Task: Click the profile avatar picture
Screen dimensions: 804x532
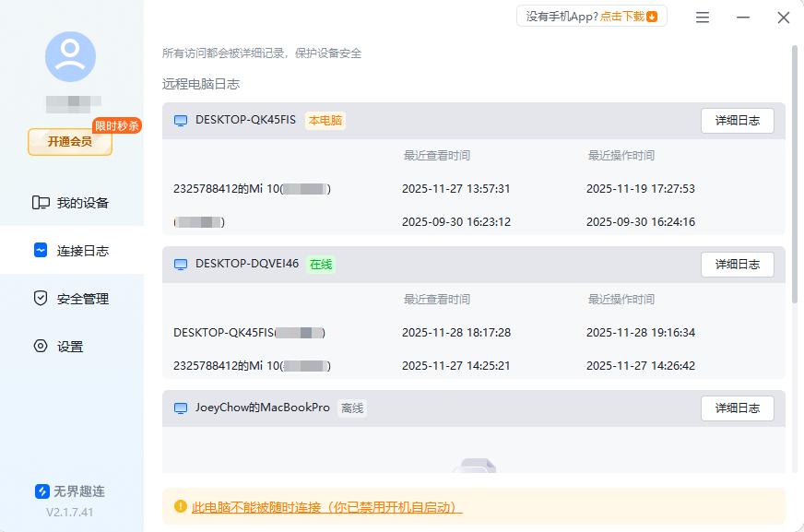Action: pos(71,56)
